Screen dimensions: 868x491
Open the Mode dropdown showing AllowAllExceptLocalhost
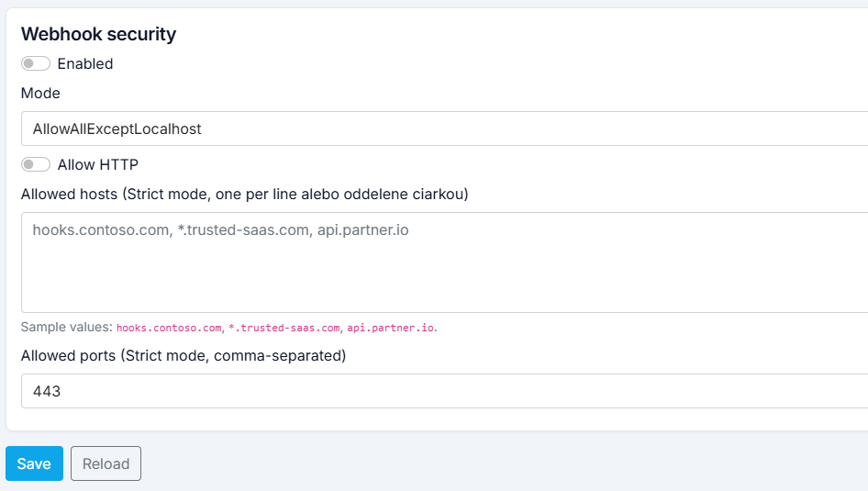click(x=444, y=128)
